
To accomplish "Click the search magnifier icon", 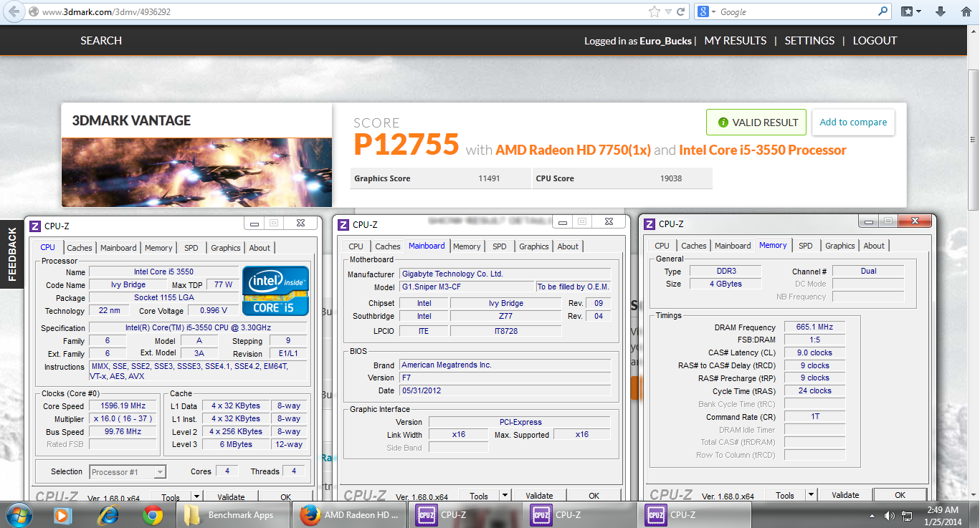I will tap(883, 11).
